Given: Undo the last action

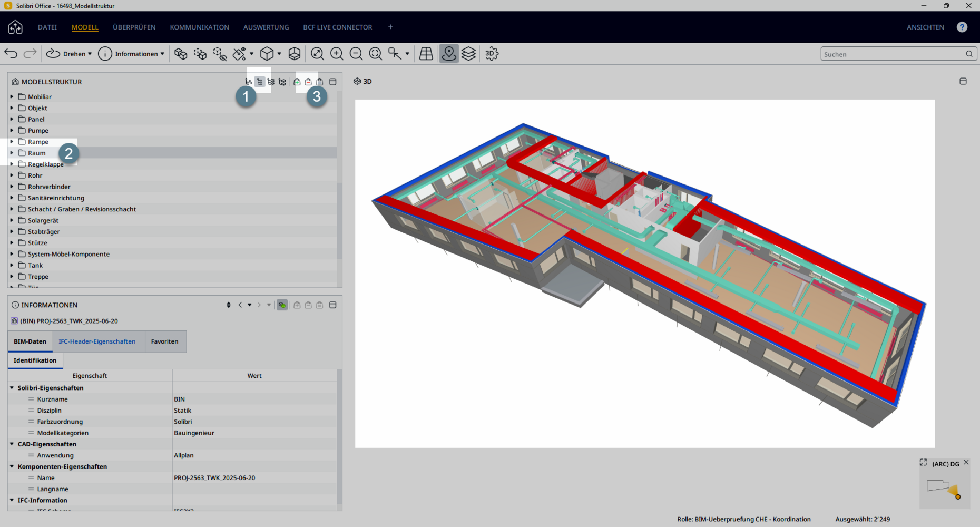Looking at the screenshot, I should coord(11,53).
